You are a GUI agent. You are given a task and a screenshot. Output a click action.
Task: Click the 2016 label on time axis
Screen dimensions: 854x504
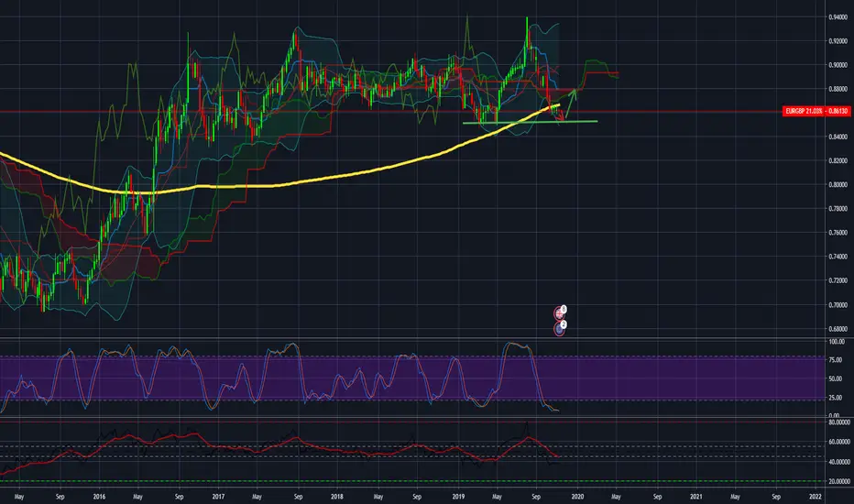pos(99,497)
